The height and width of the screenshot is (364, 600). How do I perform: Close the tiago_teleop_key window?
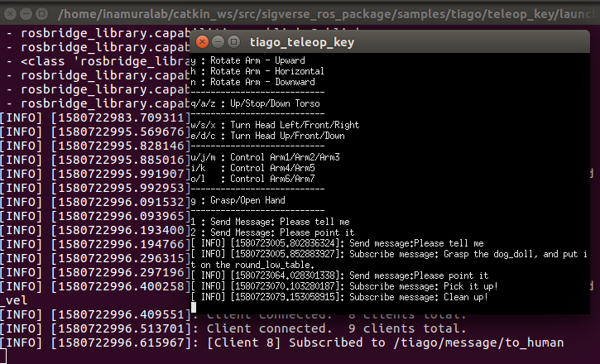pyautogui.click(x=201, y=43)
